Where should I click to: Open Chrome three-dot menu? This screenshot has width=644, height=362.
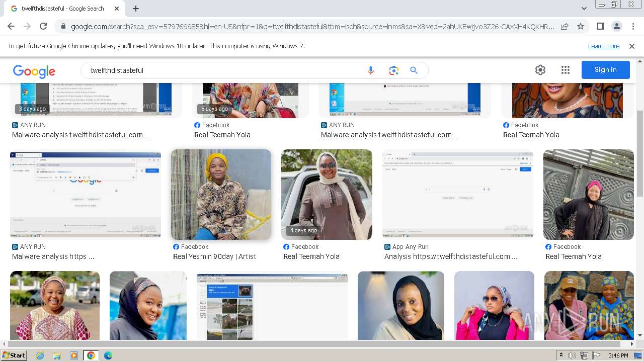click(x=632, y=26)
